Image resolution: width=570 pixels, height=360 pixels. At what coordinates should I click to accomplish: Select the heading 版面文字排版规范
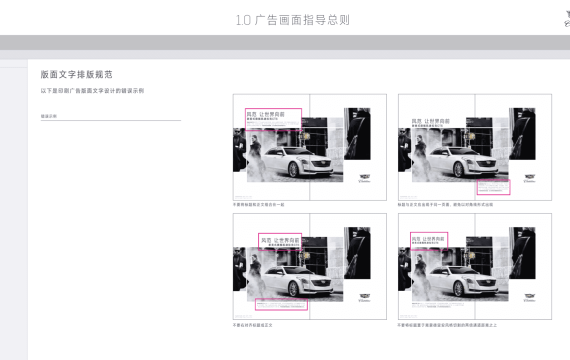(76, 75)
